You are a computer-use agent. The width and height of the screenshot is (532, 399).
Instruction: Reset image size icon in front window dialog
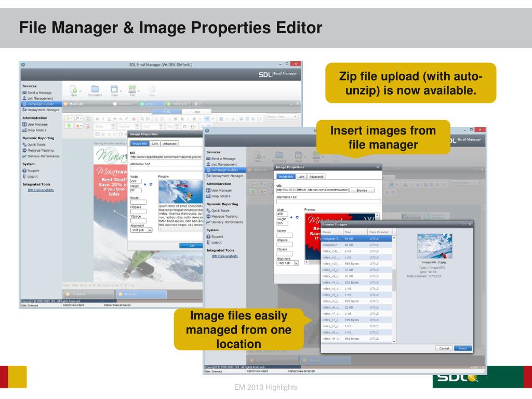pos(297,217)
